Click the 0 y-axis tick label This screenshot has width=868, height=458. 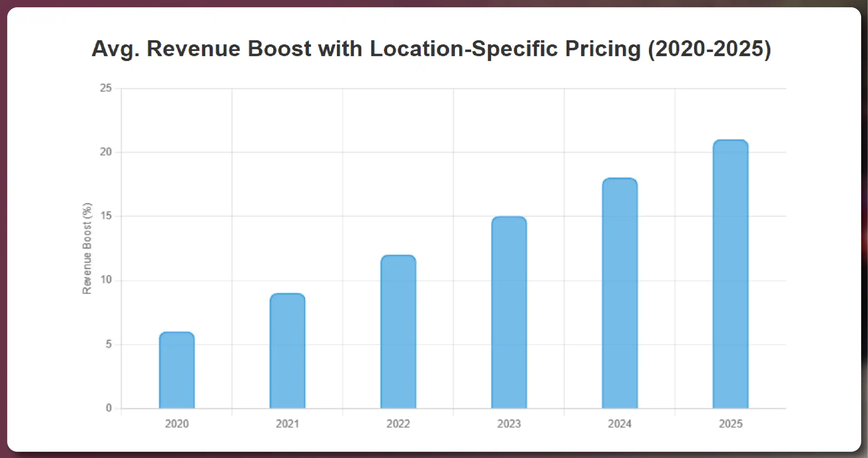[x=109, y=408]
